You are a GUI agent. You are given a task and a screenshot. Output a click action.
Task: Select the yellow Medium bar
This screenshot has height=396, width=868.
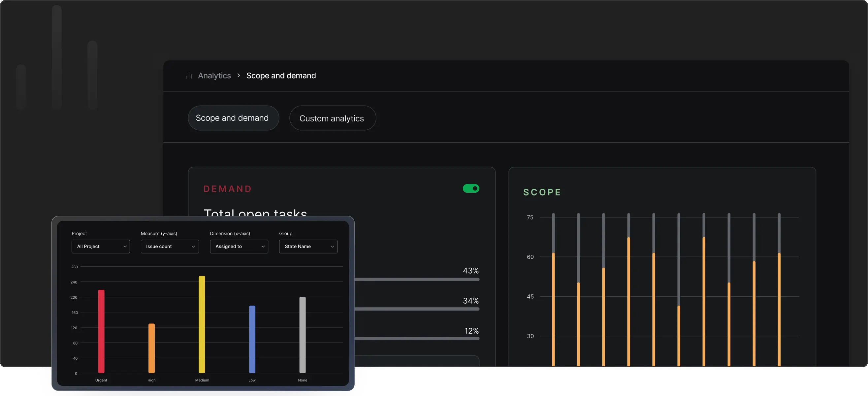[x=202, y=324]
